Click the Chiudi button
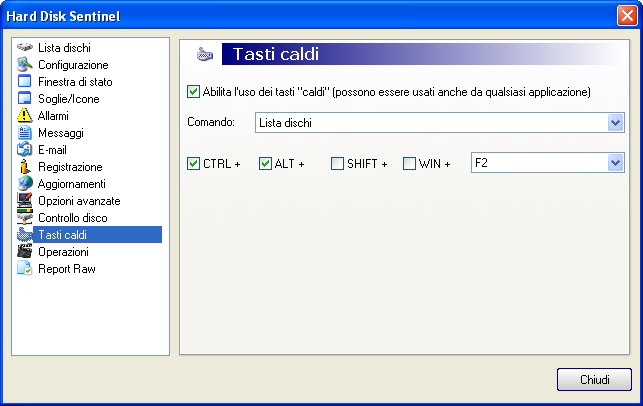 [594, 379]
